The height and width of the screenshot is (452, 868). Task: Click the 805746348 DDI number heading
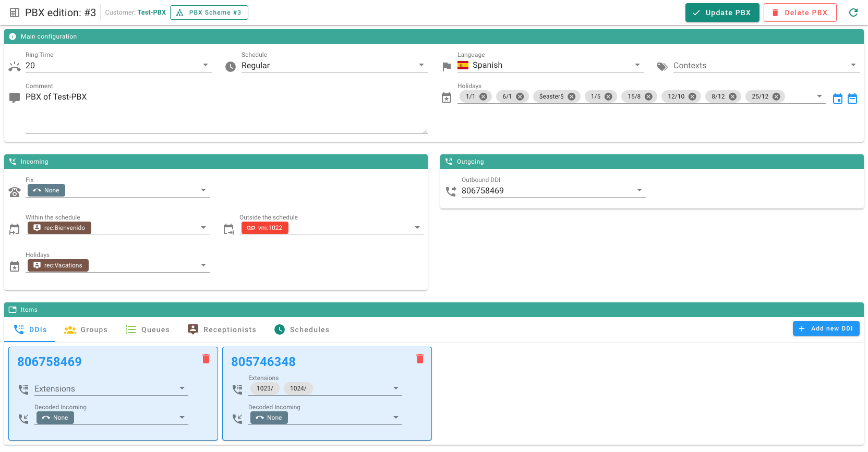tap(263, 362)
